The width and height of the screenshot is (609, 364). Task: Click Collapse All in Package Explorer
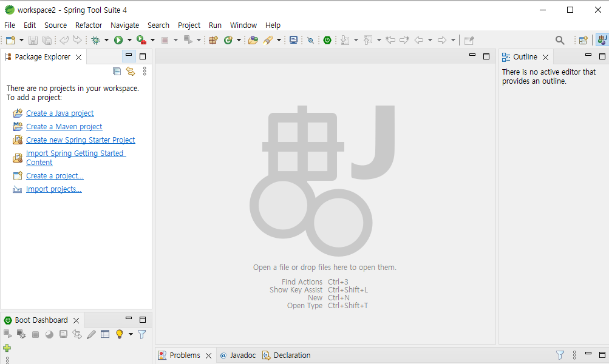[x=117, y=72]
